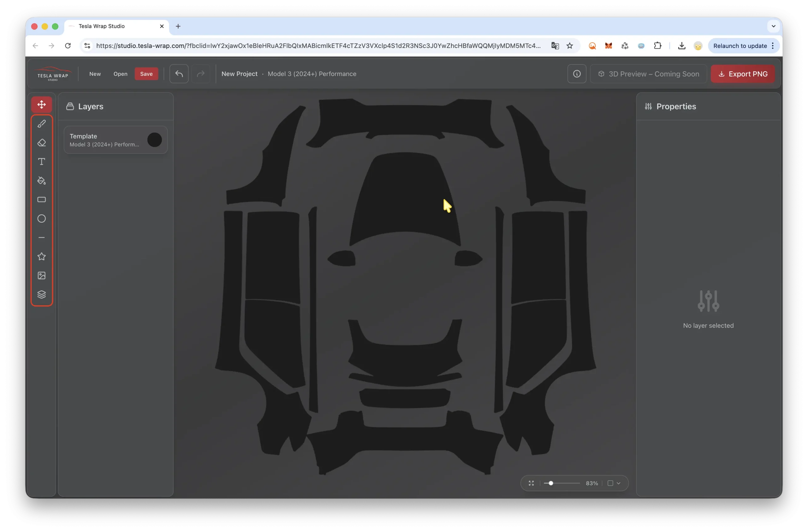Expand the canvas background dropdown chevron
The height and width of the screenshot is (532, 808).
(x=619, y=483)
